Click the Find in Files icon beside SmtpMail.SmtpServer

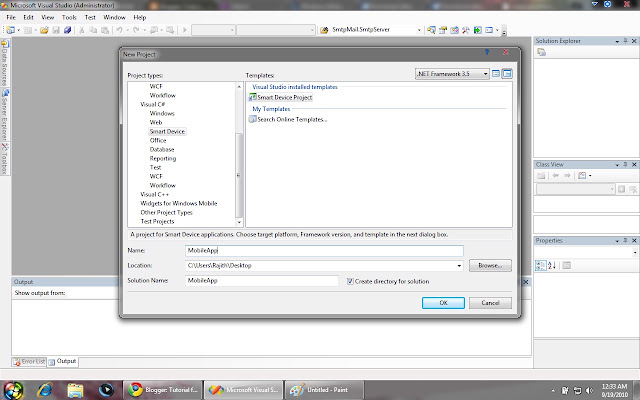(324, 30)
